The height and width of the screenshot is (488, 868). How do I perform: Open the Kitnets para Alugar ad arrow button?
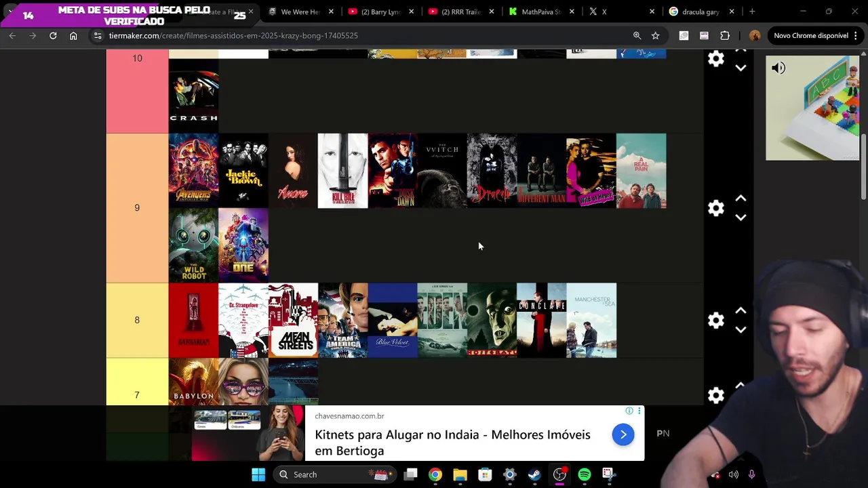point(623,434)
